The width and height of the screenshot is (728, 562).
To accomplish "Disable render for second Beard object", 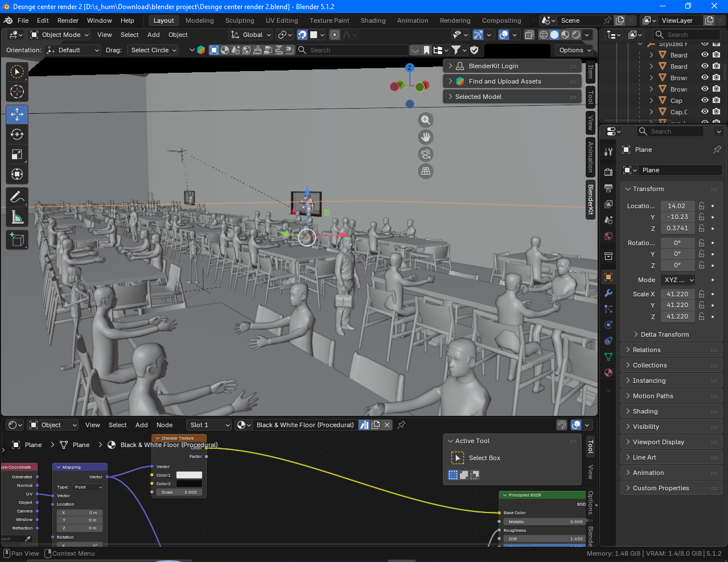I will point(716,67).
